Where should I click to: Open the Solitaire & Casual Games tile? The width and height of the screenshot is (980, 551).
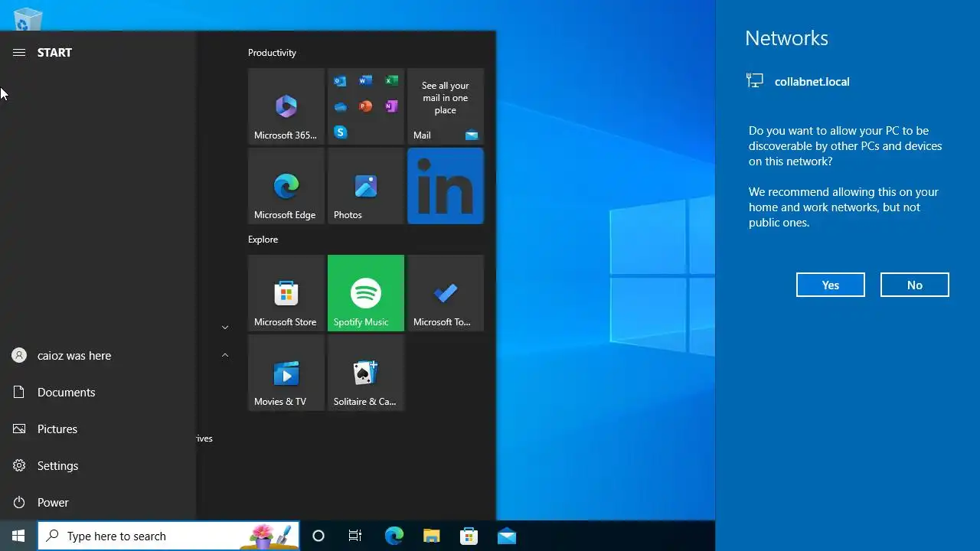(366, 373)
